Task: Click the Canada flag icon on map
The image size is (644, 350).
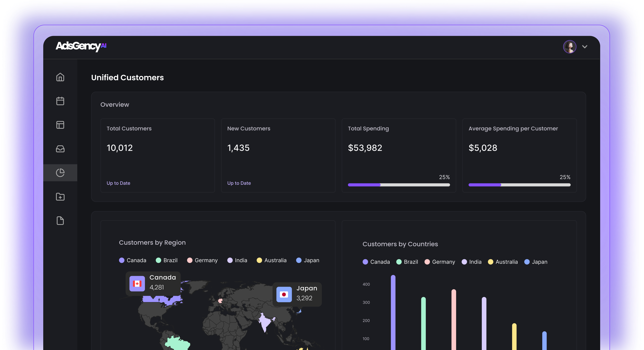Action: [137, 284]
